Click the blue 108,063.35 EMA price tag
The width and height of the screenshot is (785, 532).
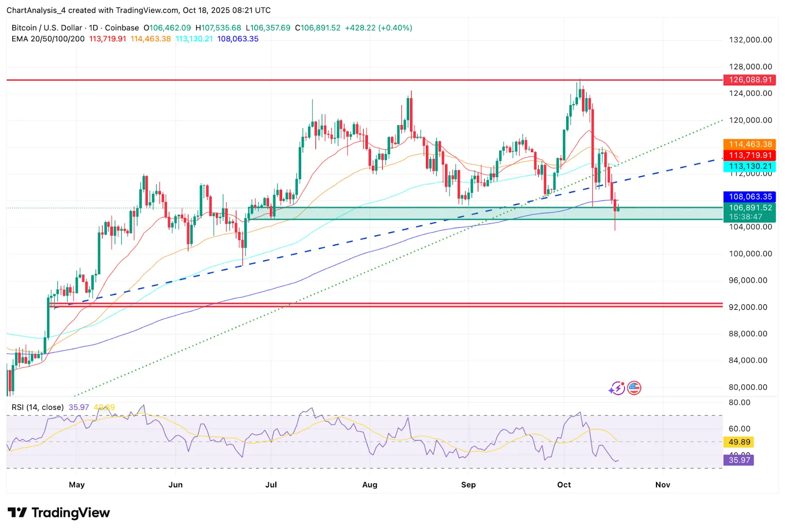(750, 197)
